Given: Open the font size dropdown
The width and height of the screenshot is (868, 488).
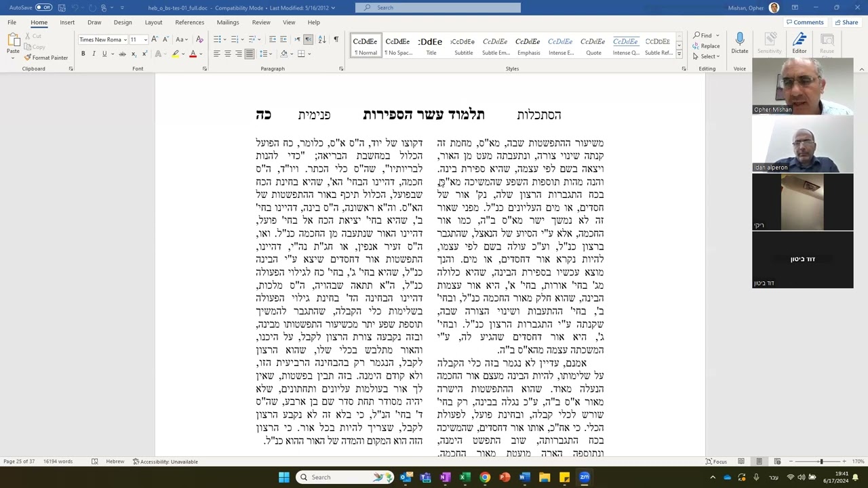Looking at the screenshot, I should coord(144,39).
